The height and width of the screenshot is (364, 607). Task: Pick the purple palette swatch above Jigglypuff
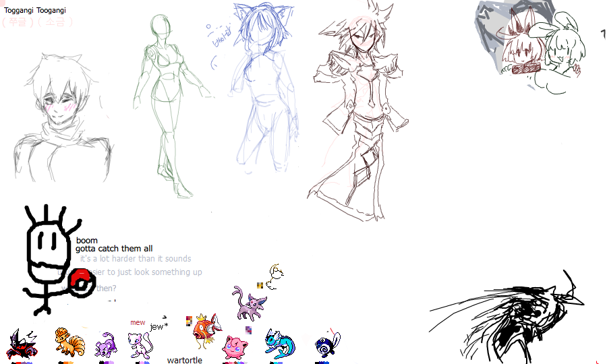[x=248, y=330]
